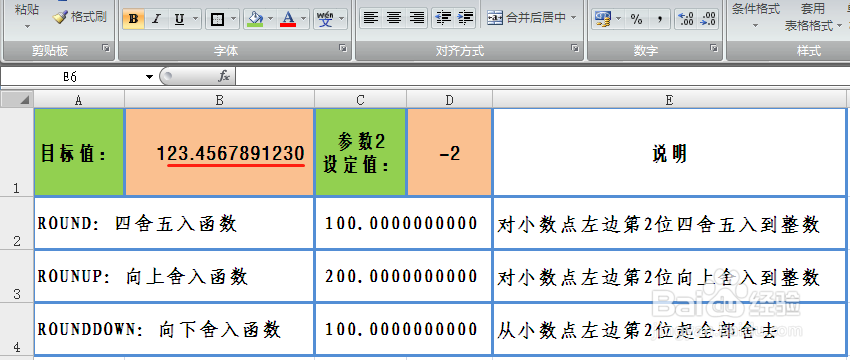The width and height of the screenshot is (850, 360).
Task: Apply cell borders button
Action: (x=217, y=20)
